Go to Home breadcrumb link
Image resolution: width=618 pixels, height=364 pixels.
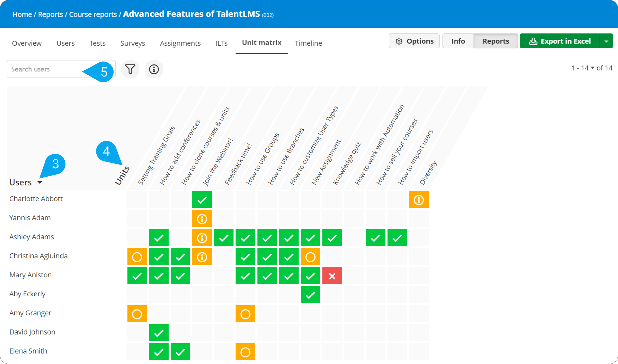coord(22,14)
